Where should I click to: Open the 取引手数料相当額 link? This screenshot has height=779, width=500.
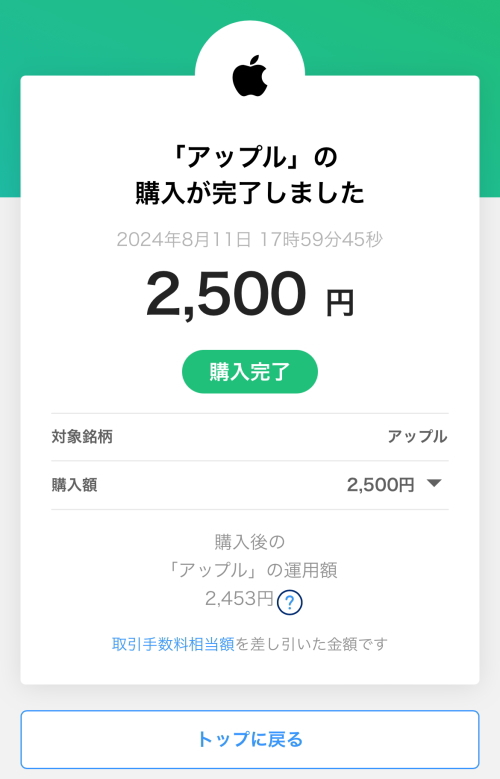pos(173,644)
